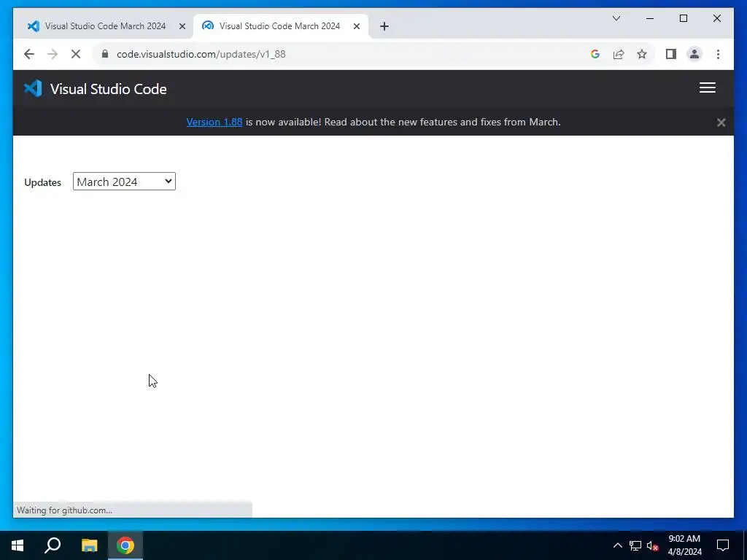
Task: Open the tab search chevron
Action: 616,18
